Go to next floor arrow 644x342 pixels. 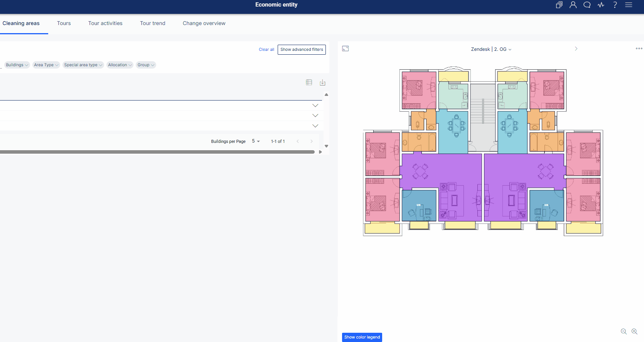[576, 49]
